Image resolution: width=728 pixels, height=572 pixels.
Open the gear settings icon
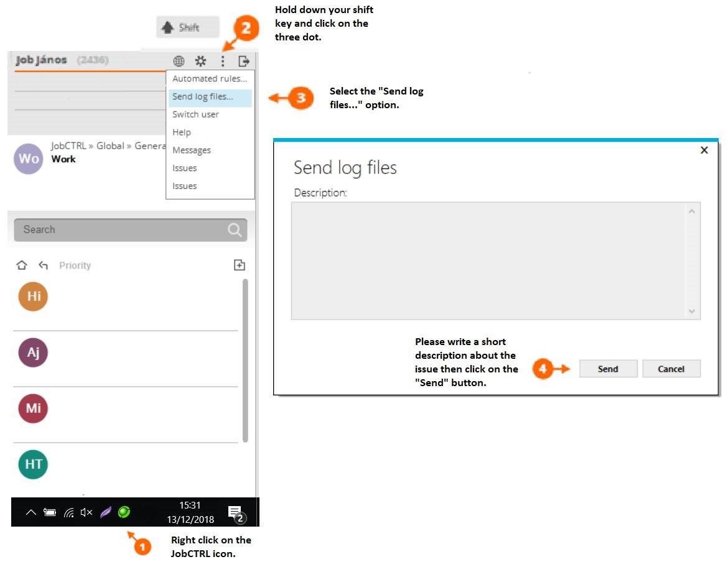pos(200,61)
